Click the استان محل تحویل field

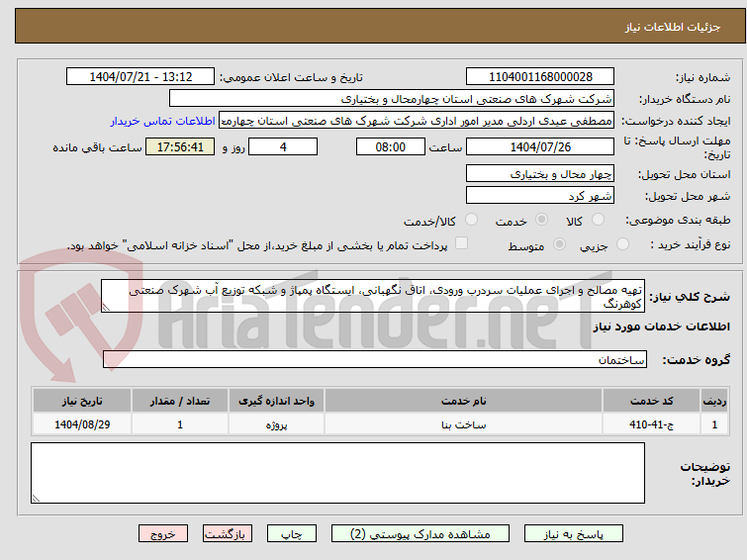pos(540,173)
